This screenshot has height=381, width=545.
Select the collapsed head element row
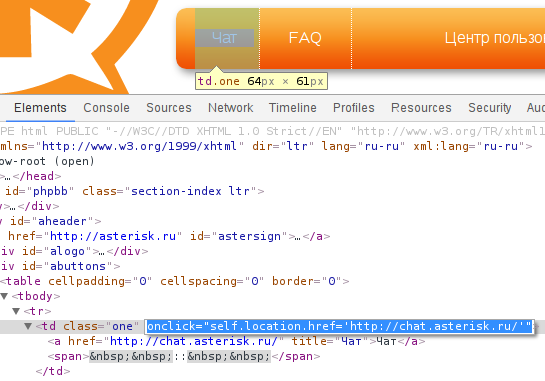click(31, 176)
